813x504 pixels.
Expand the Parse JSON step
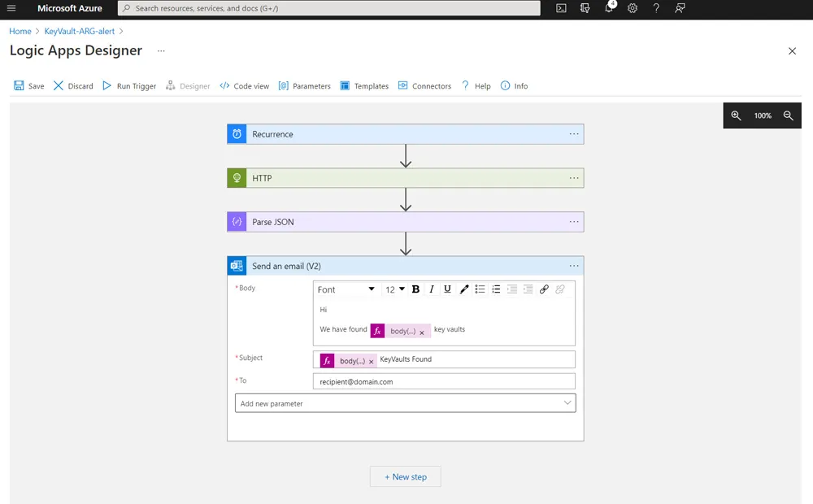tap(406, 222)
